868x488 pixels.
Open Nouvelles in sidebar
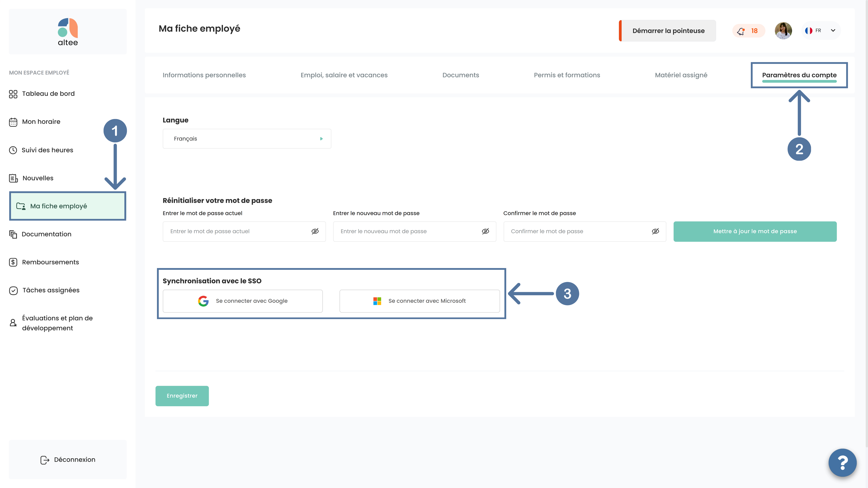[x=38, y=178]
